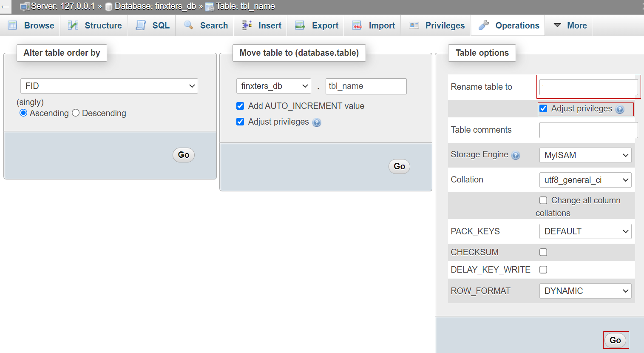Enable the CHECKSUM checkbox

pyautogui.click(x=543, y=252)
